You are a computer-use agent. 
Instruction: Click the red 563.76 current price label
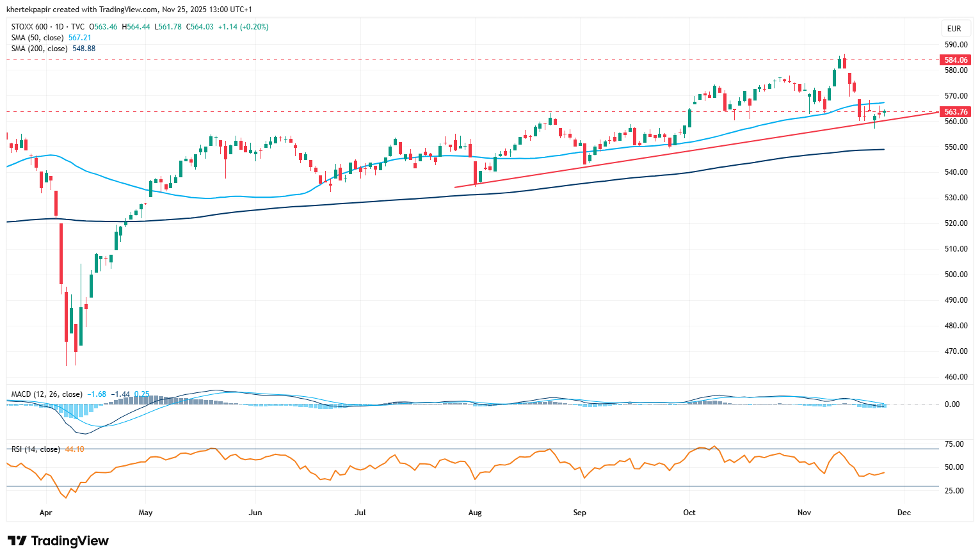point(956,112)
